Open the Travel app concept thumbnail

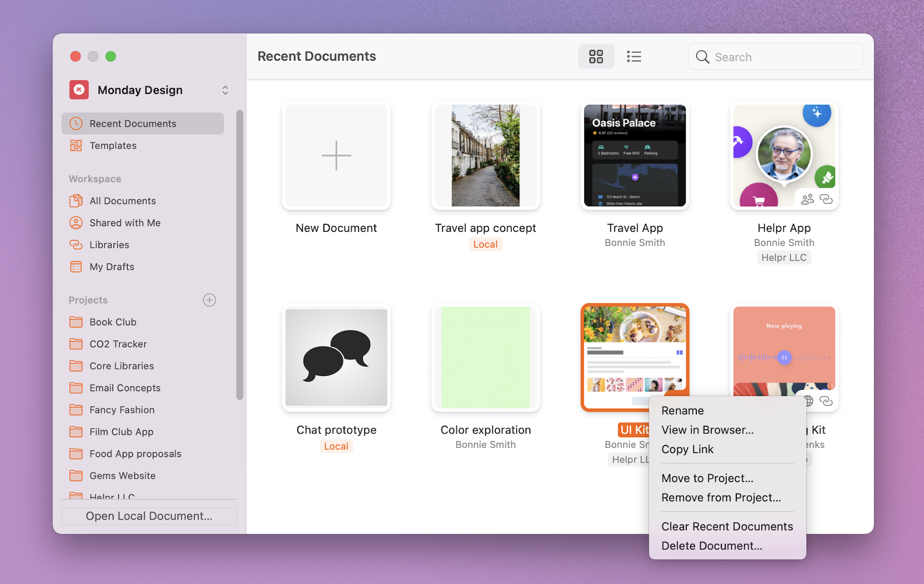(x=486, y=156)
